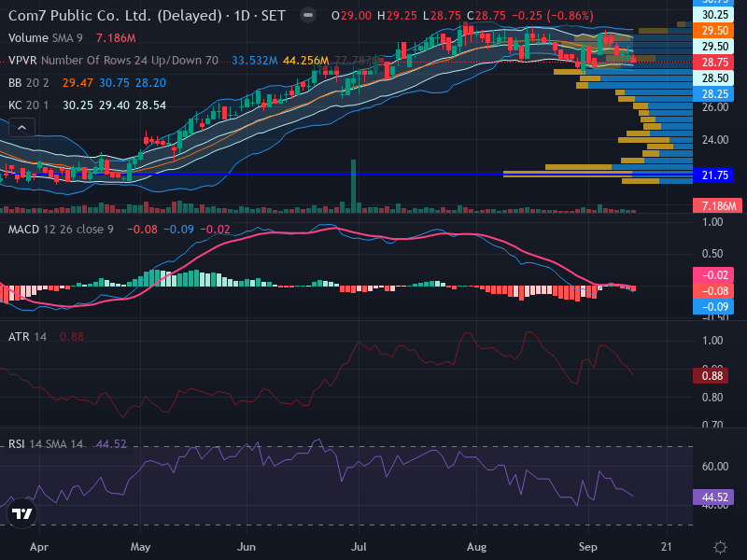Select the KC 20 1 indicator legend
Viewport: 747px width, 560px height.
pyautogui.click(x=29, y=105)
